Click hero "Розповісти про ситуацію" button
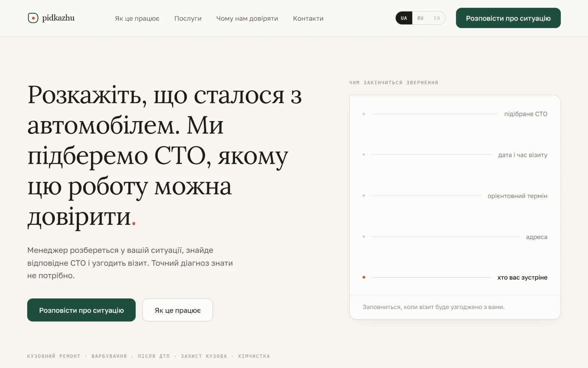588x368 pixels. pos(82,310)
